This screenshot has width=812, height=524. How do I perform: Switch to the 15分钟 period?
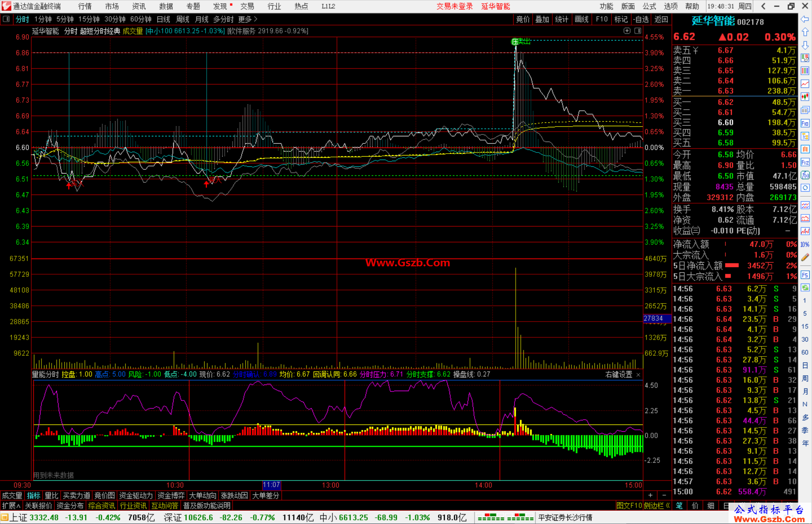click(x=89, y=19)
